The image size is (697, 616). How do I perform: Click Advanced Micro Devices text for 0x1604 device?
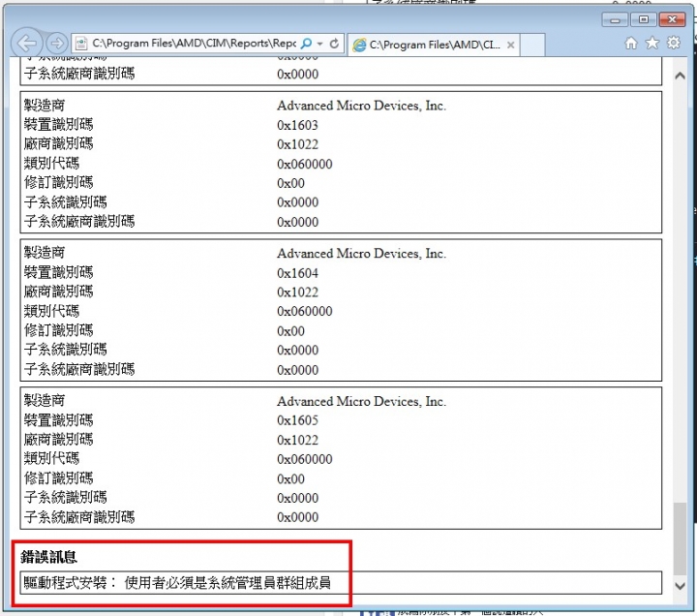click(361, 254)
